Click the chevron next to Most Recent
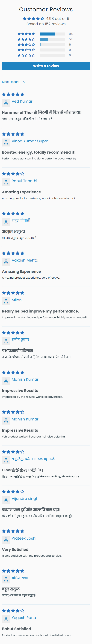The height and width of the screenshot is (644, 92). pyautogui.click(x=24, y=82)
